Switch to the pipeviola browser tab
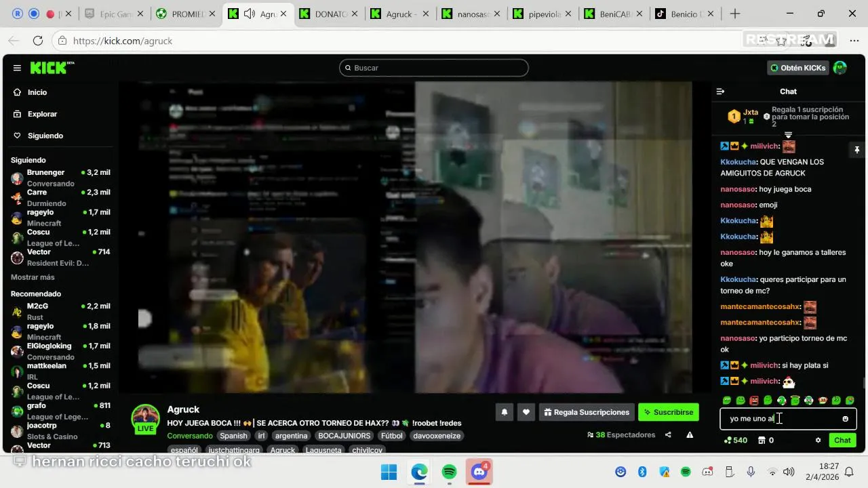 [542, 14]
